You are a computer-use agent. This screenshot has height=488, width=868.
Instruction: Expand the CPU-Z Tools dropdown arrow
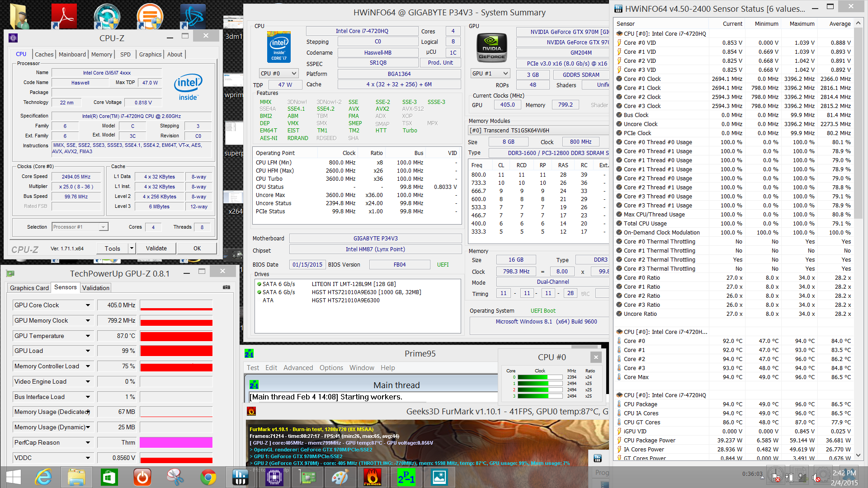point(132,248)
